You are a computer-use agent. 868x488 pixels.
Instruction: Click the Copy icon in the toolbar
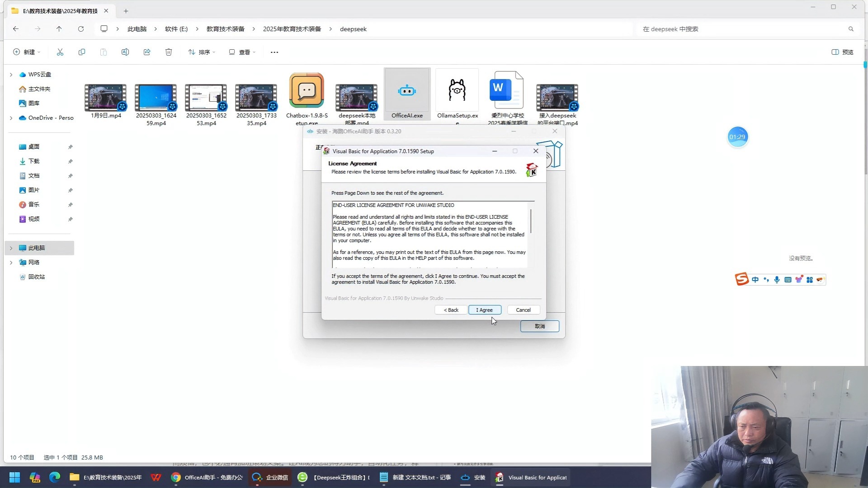point(82,52)
